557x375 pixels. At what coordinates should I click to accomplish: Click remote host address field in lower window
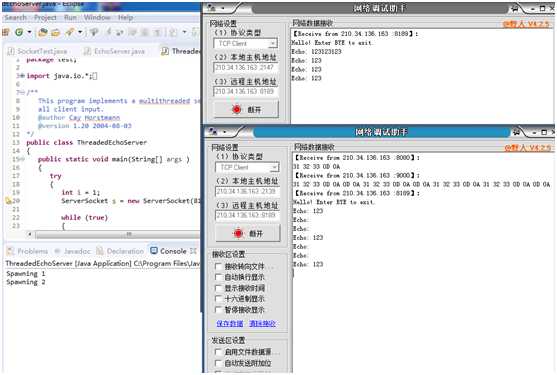(x=247, y=216)
